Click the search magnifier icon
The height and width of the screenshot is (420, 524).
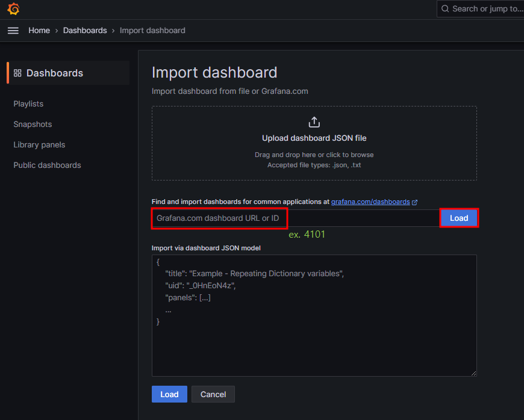pyautogui.click(x=445, y=8)
